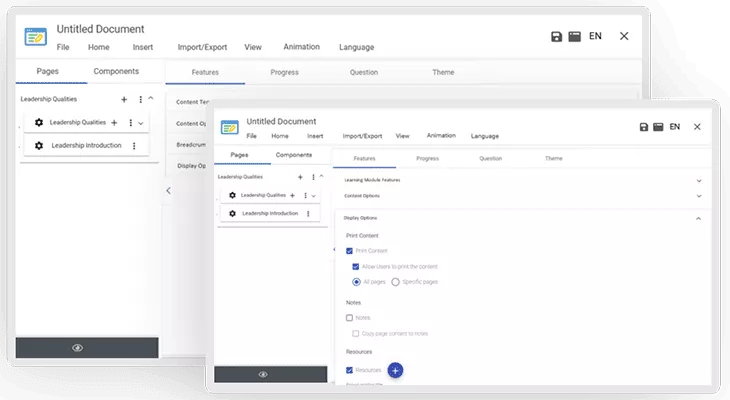Screen dimensions: 730x400
Task: Click plus icon on Leadership Qualities page row, front window
Action: 292,196
